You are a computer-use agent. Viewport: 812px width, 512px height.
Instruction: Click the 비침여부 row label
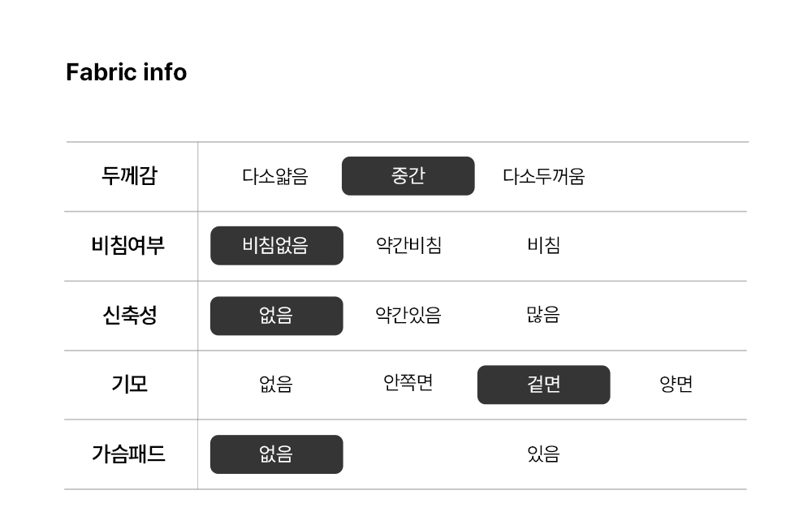[x=128, y=246]
